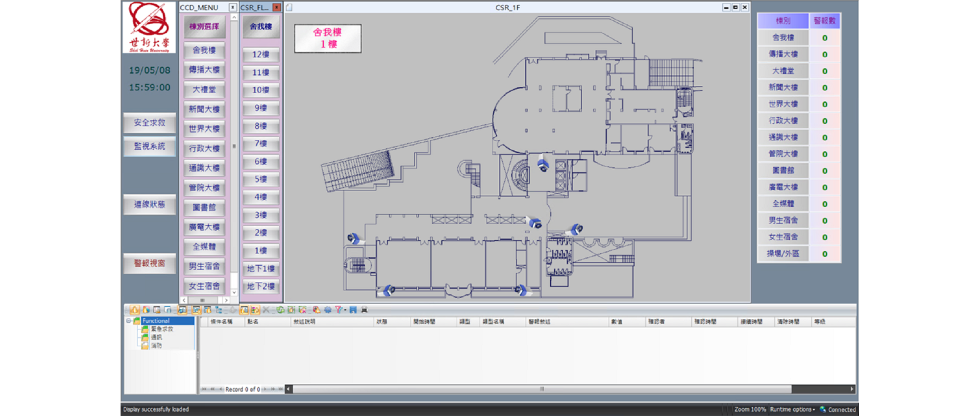Click the university logo image

149,27
